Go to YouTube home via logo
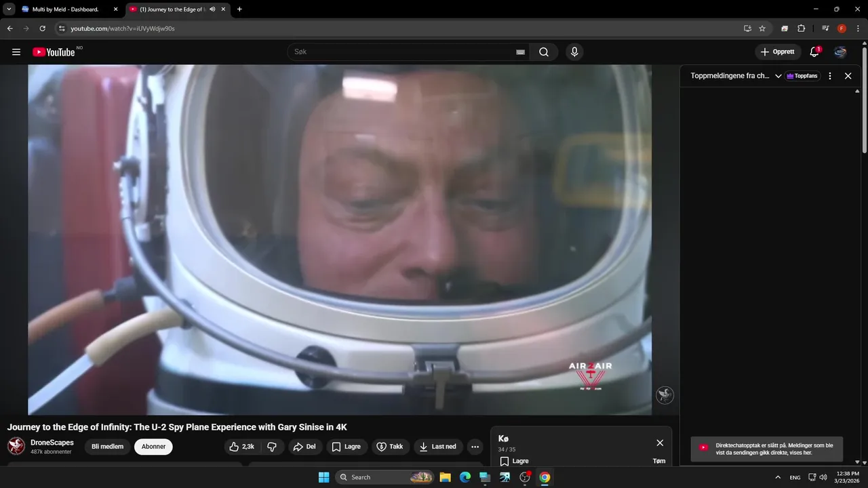The image size is (868, 488). coord(54,52)
